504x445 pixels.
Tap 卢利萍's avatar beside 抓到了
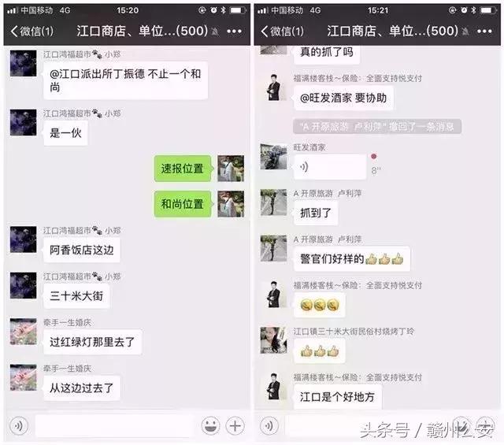coord(273,202)
